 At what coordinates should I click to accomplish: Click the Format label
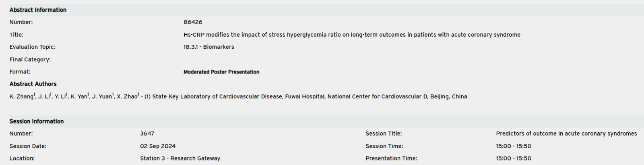[x=20, y=72]
